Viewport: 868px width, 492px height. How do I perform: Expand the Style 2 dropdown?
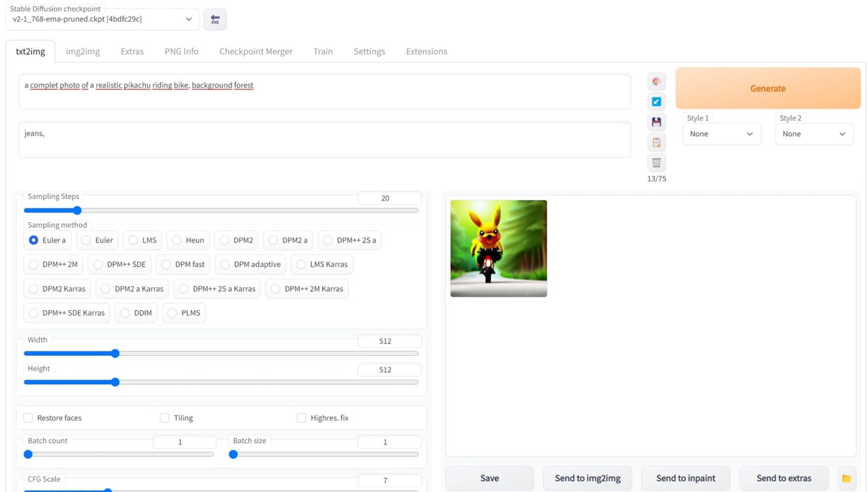pyautogui.click(x=814, y=134)
